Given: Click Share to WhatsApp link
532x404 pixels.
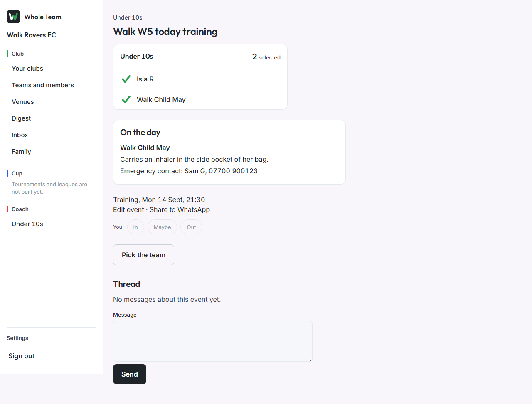Looking at the screenshot, I should [x=180, y=209].
